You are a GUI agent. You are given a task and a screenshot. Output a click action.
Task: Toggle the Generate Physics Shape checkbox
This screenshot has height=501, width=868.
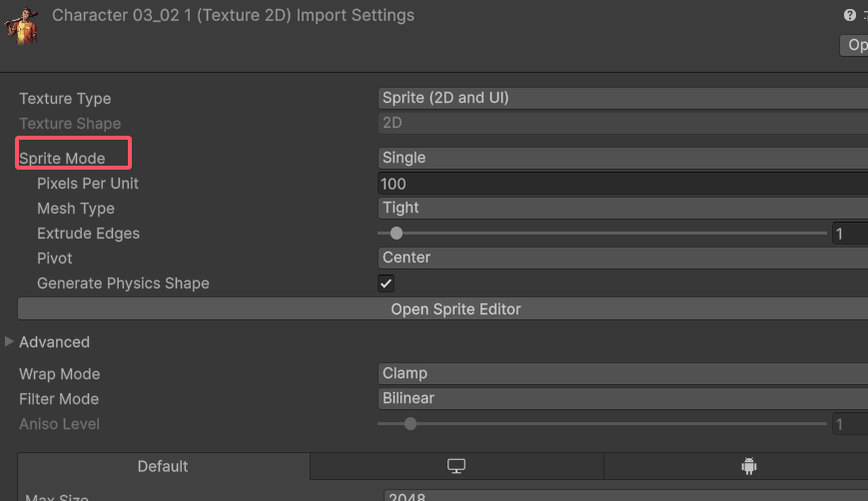click(x=387, y=283)
